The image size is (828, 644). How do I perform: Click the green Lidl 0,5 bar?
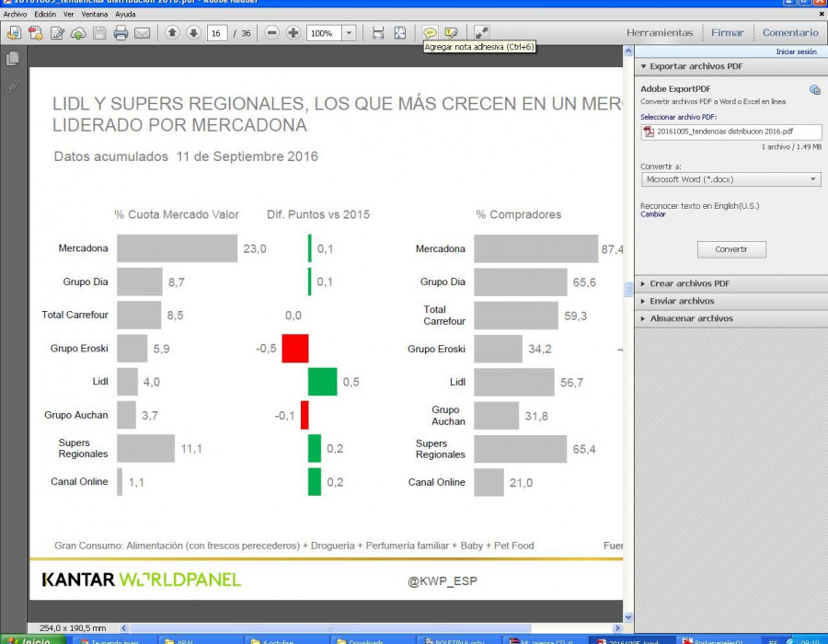[x=323, y=382]
